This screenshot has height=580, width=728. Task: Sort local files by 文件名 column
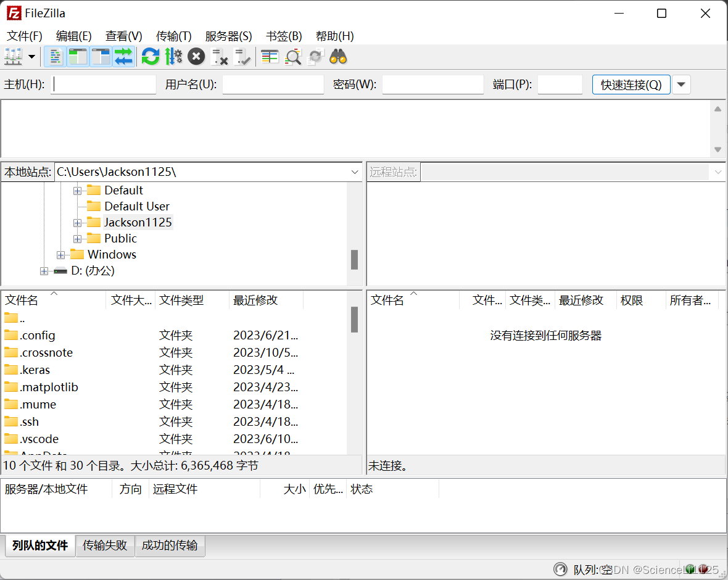[x=54, y=300]
